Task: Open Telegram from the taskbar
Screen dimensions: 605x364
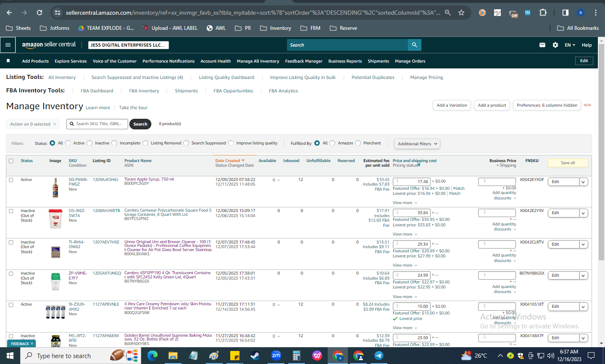Action: pyautogui.click(x=379, y=356)
